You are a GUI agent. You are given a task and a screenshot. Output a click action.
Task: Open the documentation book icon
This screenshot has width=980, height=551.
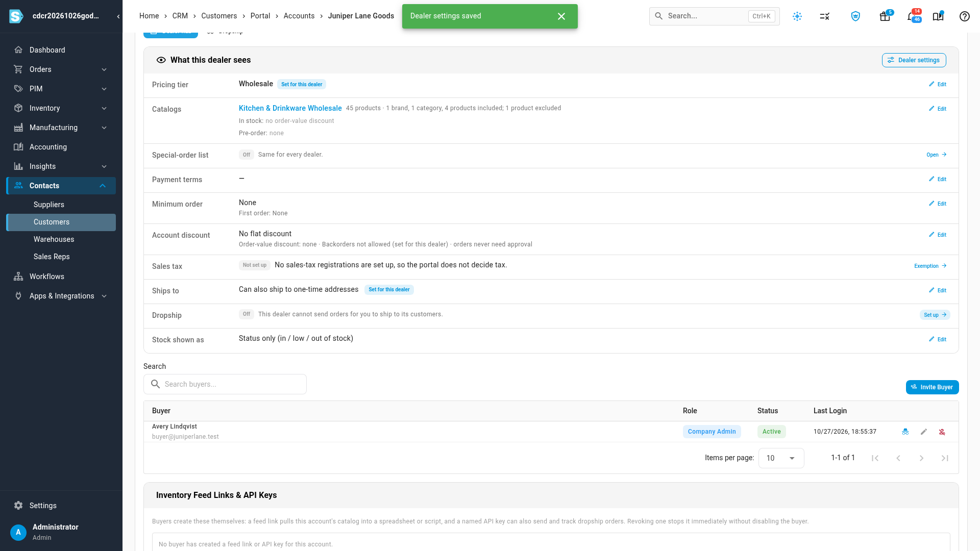coord(938,16)
